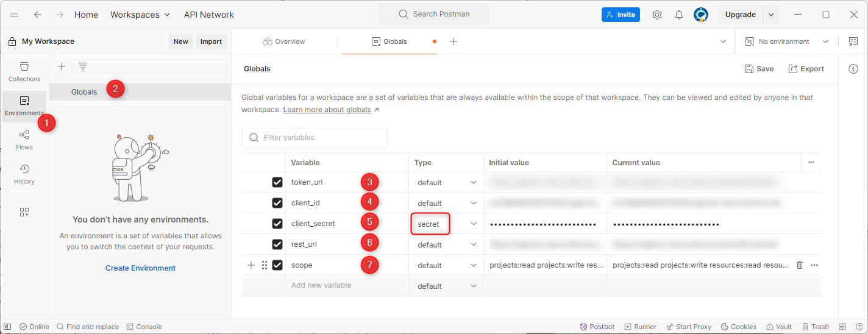
Task: Click the Search Postman box
Action: (434, 14)
